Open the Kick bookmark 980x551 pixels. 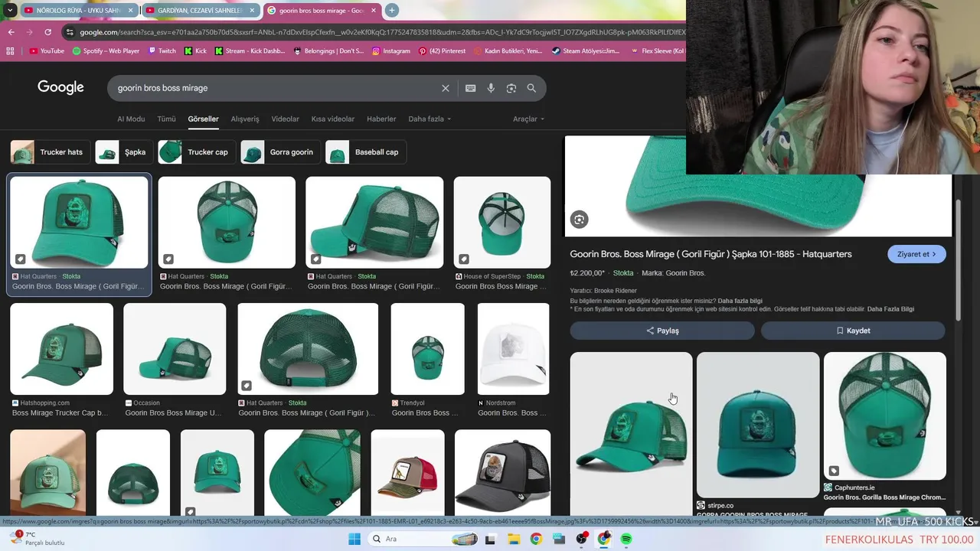tap(194, 51)
